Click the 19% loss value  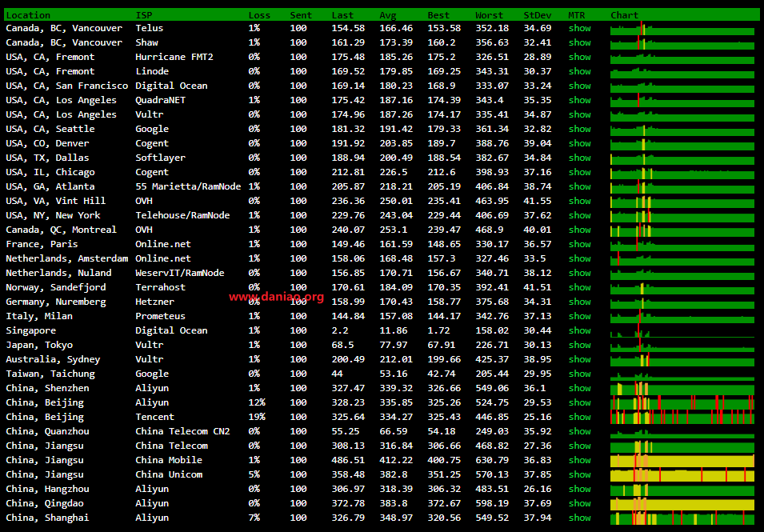click(257, 417)
